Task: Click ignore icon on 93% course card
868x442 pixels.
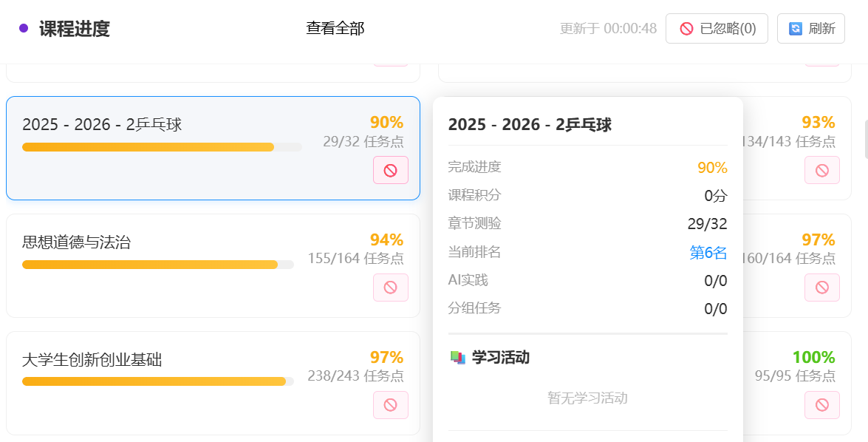Action: [x=821, y=170]
